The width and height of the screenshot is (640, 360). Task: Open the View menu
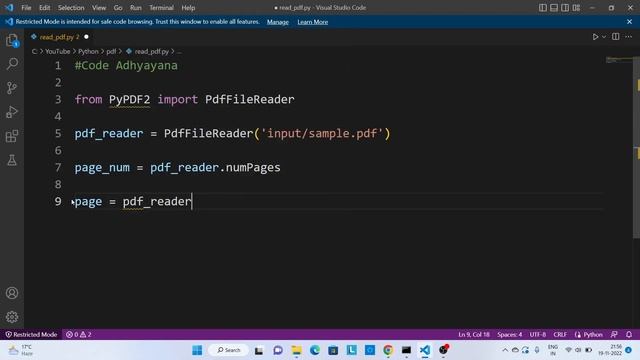click(99, 8)
